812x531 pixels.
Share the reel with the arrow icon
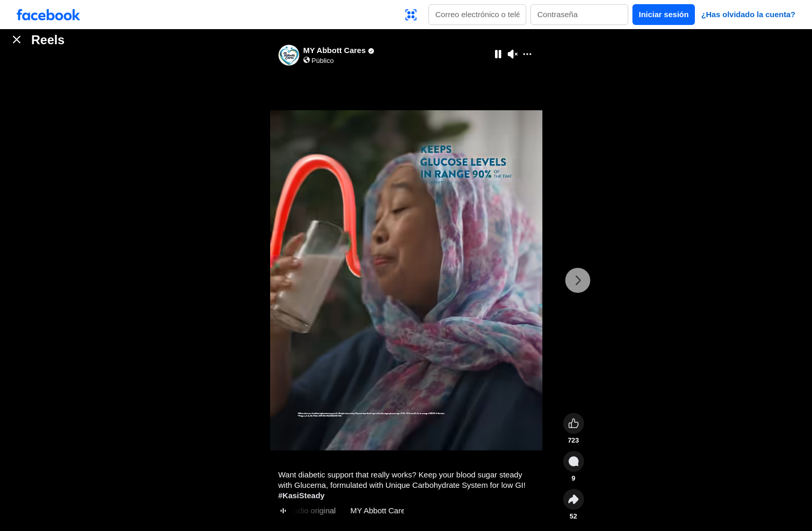tap(574, 499)
